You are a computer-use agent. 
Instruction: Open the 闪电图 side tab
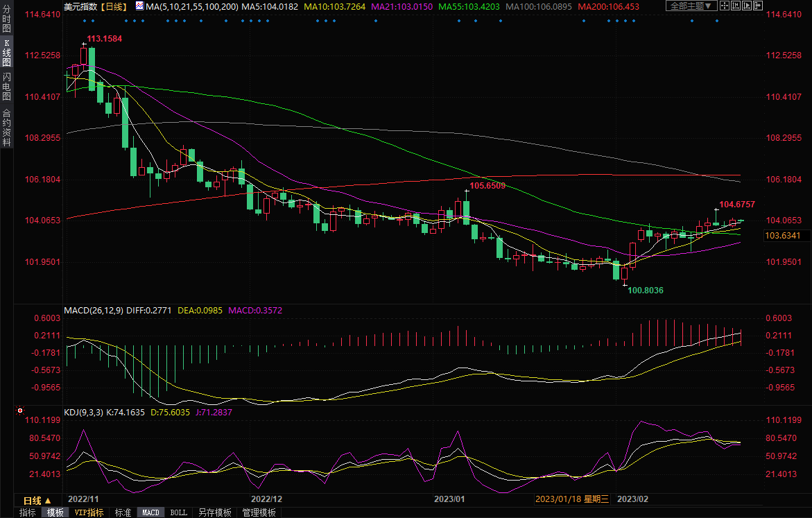(6, 86)
